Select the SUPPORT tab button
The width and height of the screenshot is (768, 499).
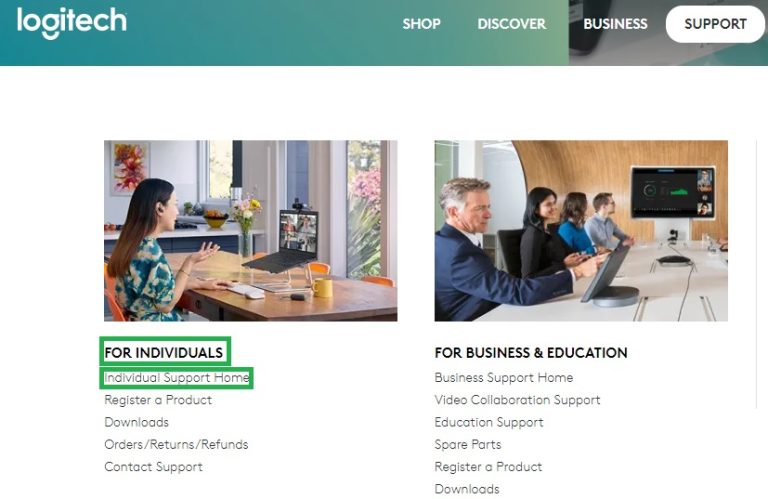(x=715, y=24)
